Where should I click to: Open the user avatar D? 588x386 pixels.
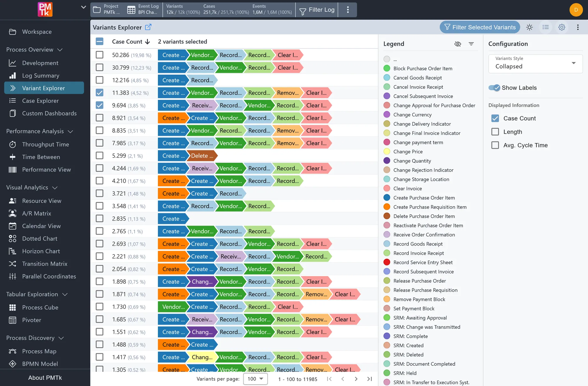(x=576, y=10)
